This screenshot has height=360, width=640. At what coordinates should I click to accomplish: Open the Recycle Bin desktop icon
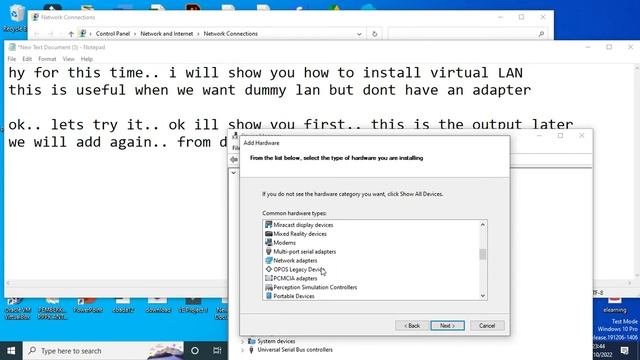click(15, 17)
